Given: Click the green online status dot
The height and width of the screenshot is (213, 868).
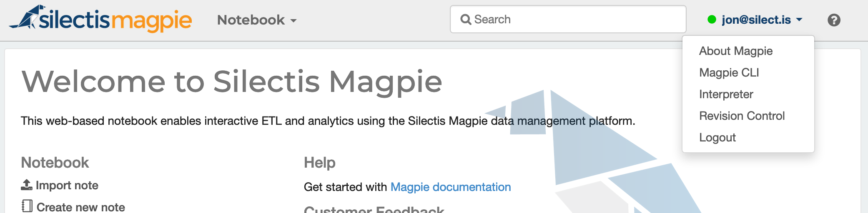Looking at the screenshot, I should pyautogui.click(x=712, y=20).
